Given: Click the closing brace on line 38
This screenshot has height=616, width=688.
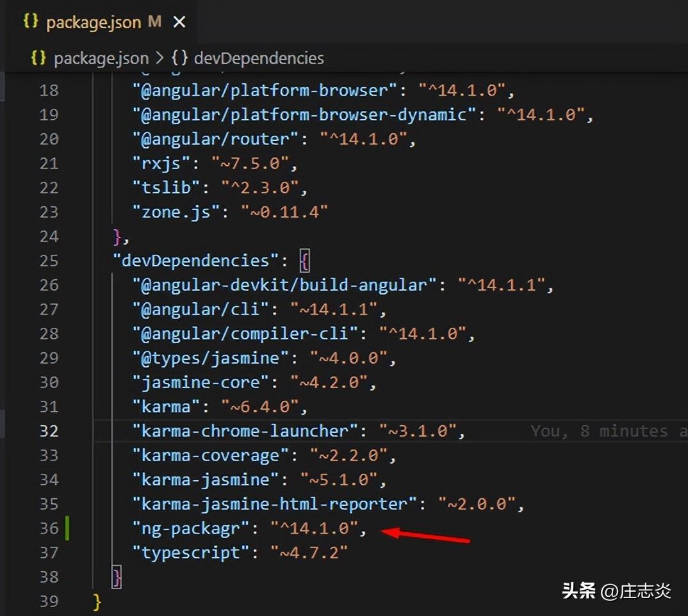Looking at the screenshot, I should (117, 577).
